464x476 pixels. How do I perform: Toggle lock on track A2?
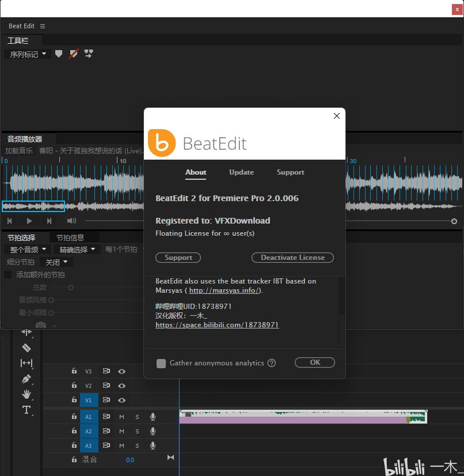(x=74, y=430)
